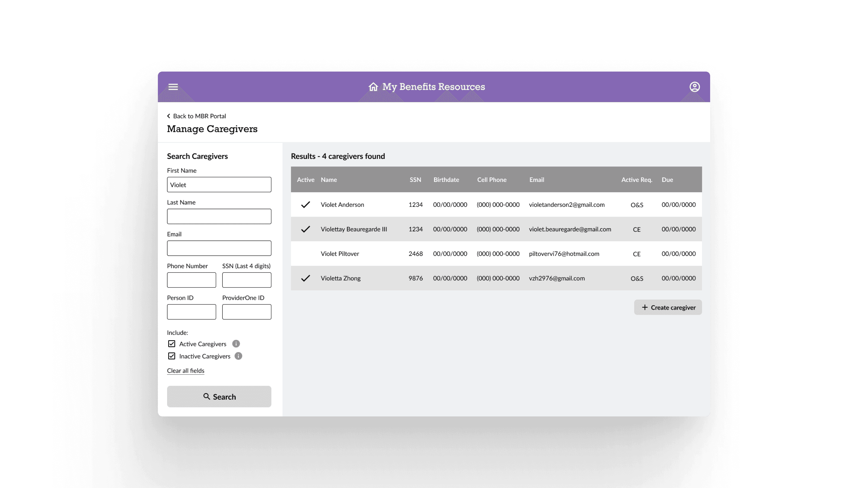The image size is (868, 488).
Task: Sort results by Name column header
Action: 328,179
